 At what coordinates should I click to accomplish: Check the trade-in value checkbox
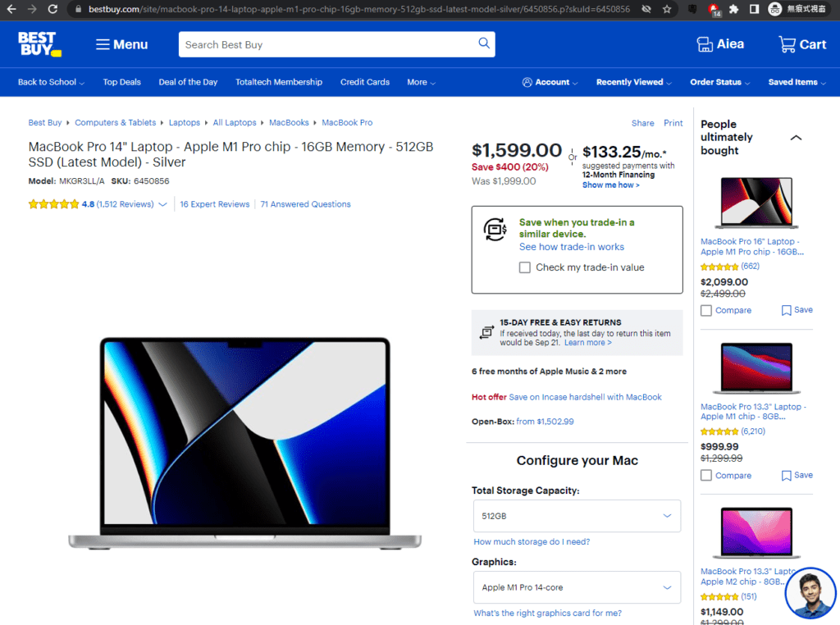(x=525, y=267)
